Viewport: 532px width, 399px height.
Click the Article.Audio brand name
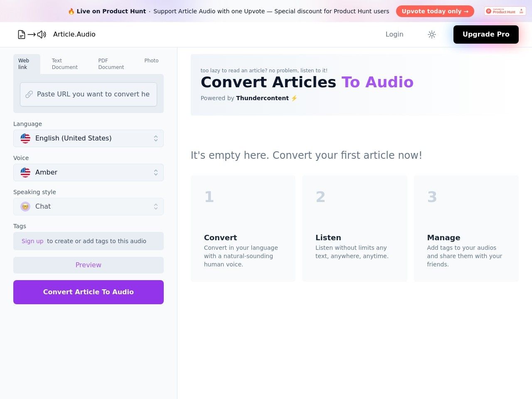[x=74, y=34]
